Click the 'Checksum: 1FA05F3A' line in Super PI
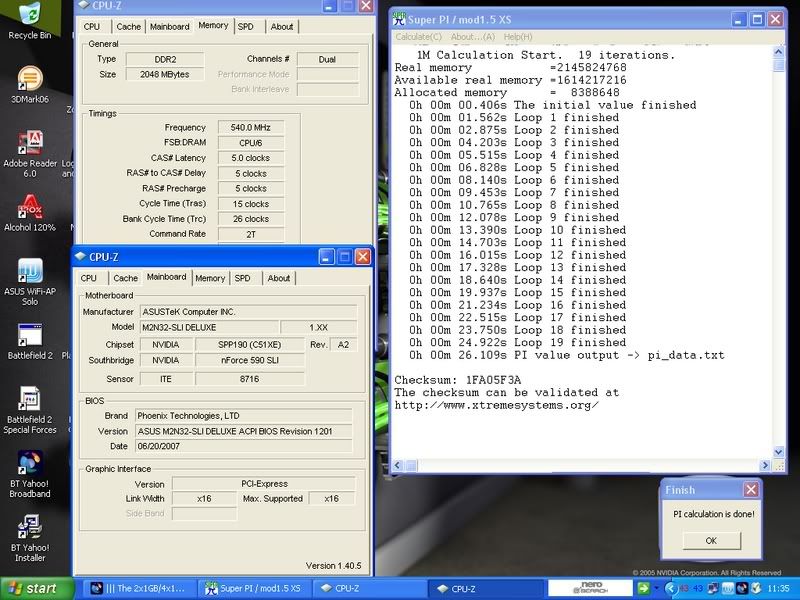800x600 pixels. (458, 380)
